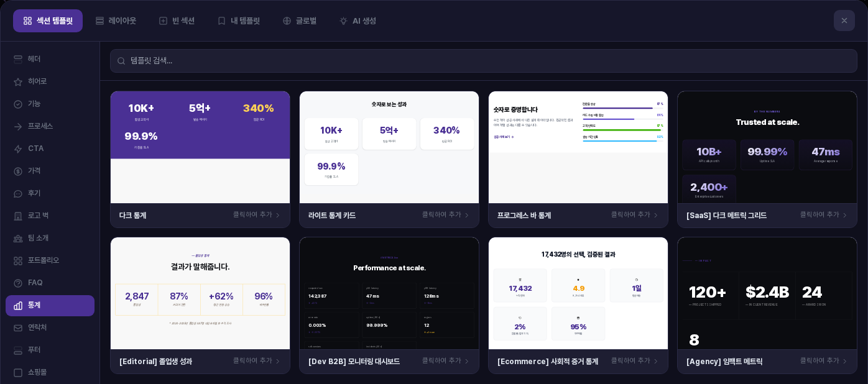Click the 팀 소개 people icon

[18, 238]
